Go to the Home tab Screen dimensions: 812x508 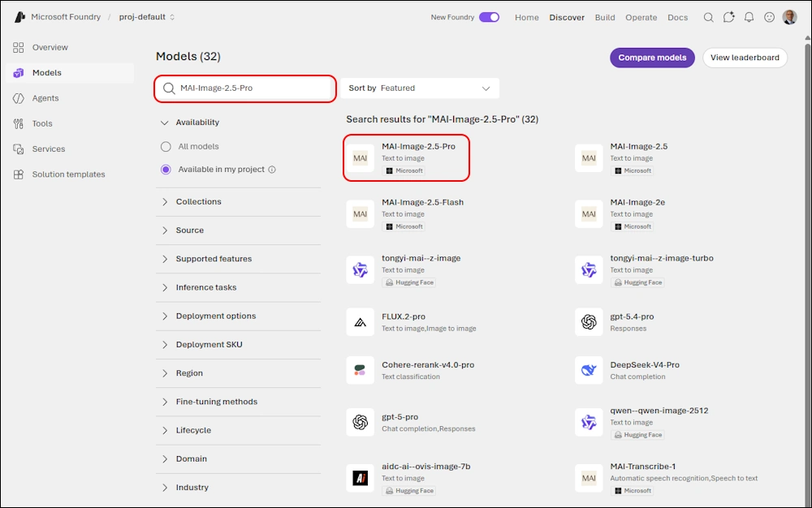point(527,18)
